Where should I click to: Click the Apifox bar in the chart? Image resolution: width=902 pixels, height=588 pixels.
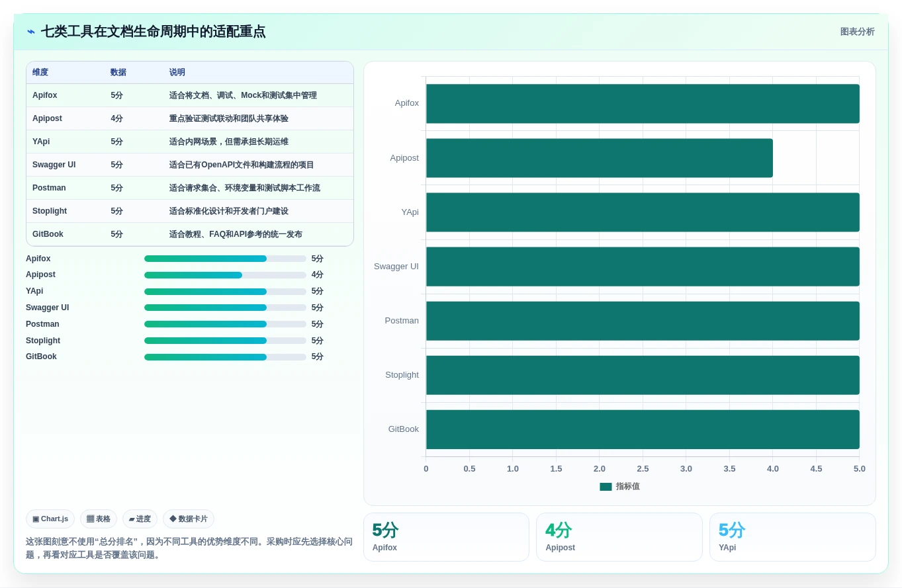pyautogui.click(x=643, y=104)
